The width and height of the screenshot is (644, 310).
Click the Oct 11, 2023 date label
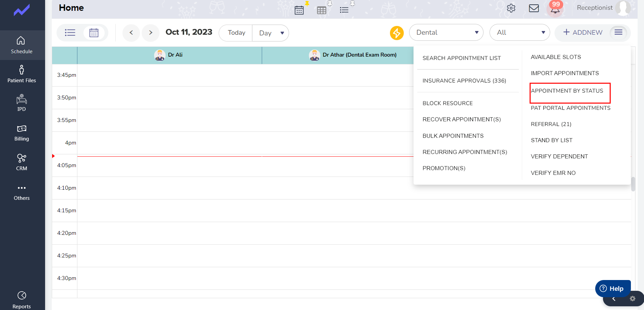coord(189,32)
